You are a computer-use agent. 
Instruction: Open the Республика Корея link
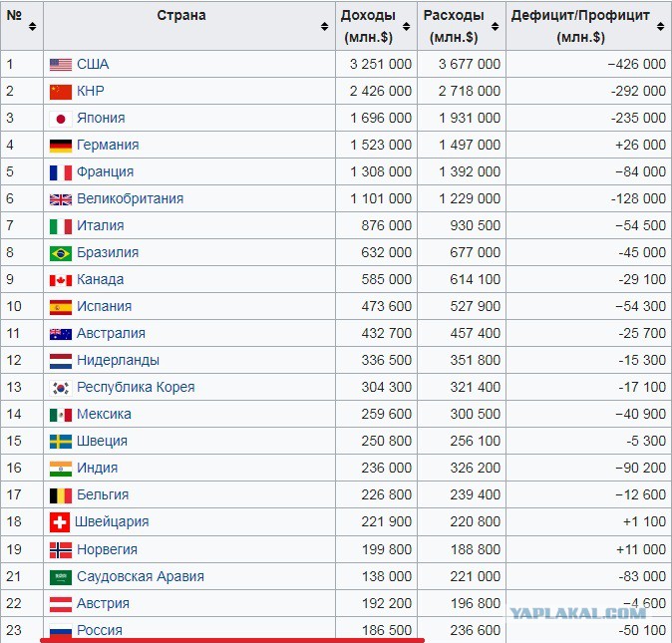click(136, 388)
